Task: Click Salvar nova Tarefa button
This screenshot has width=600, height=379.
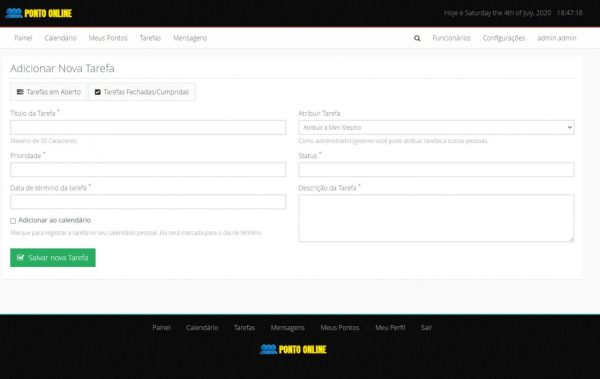Action: click(x=53, y=258)
